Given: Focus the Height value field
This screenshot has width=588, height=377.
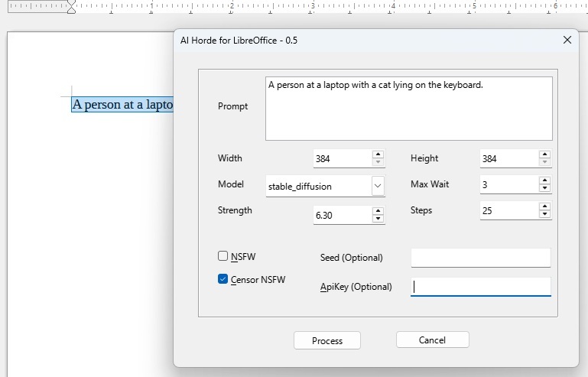Looking at the screenshot, I should [509, 158].
